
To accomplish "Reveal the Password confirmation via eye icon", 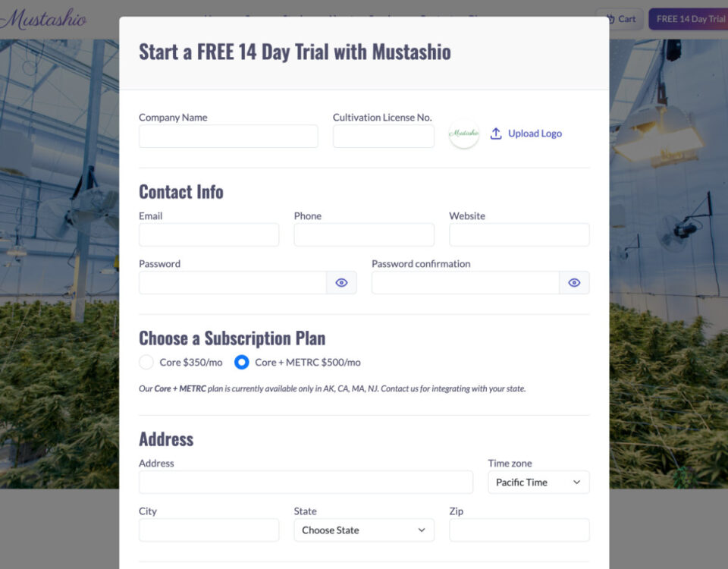I will click(574, 283).
